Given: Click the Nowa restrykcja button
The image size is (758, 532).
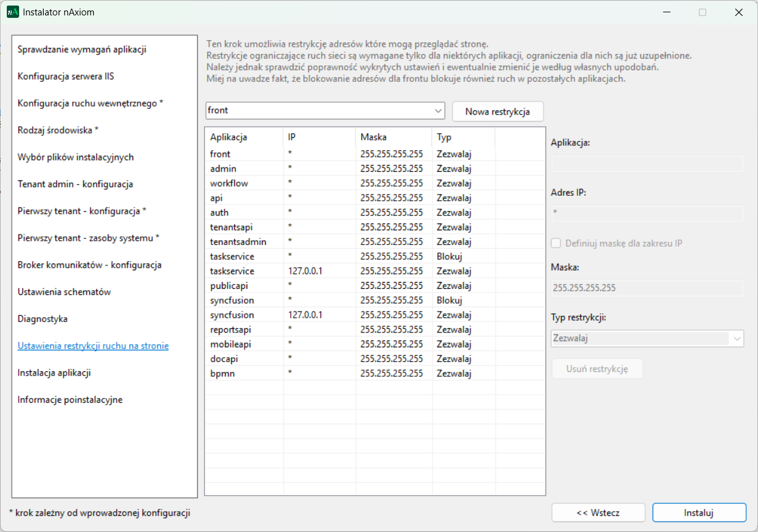Looking at the screenshot, I should (x=497, y=111).
